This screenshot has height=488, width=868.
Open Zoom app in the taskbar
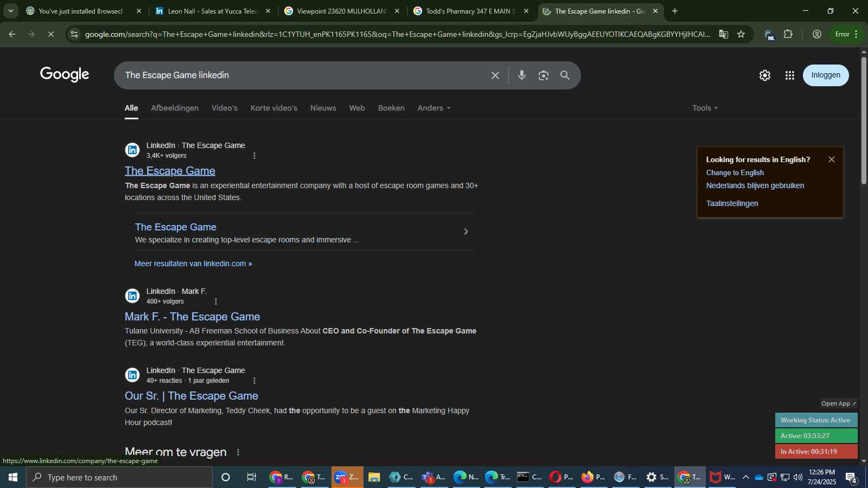pyautogui.click(x=347, y=477)
